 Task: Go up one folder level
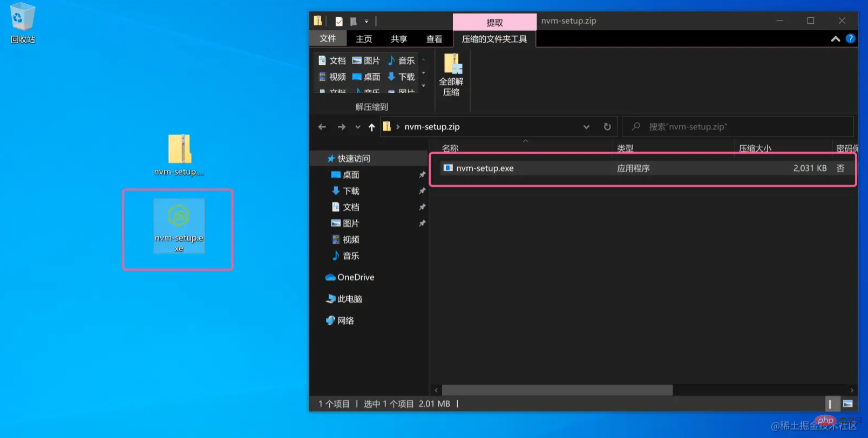tap(371, 127)
